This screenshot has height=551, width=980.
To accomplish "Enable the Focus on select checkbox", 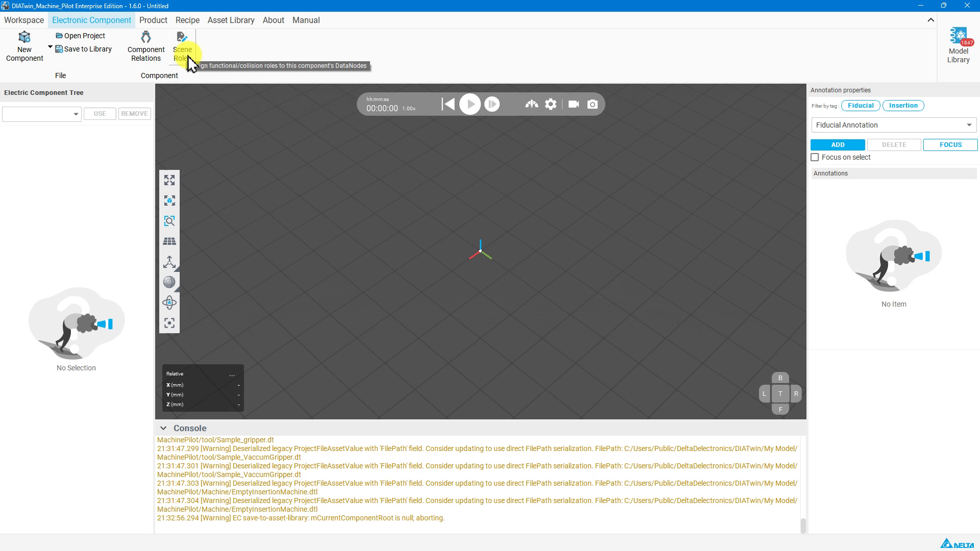I will click(x=815, y=157).
